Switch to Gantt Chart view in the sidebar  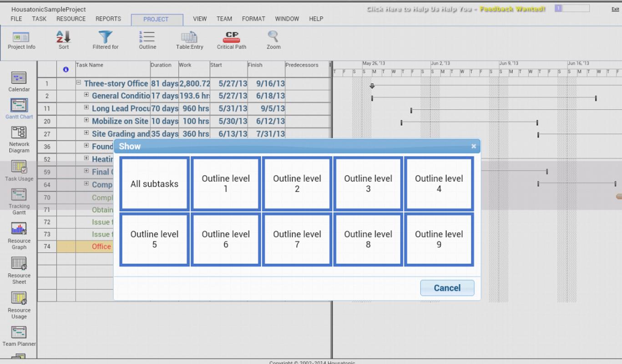point(19,109)
